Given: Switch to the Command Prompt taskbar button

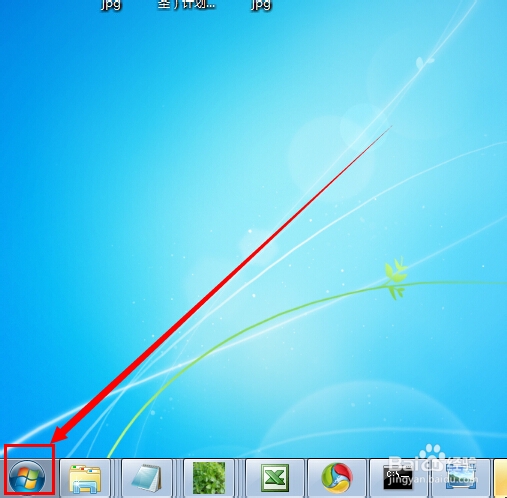Looking at the screenshot, I should click(x=398, y=479).
